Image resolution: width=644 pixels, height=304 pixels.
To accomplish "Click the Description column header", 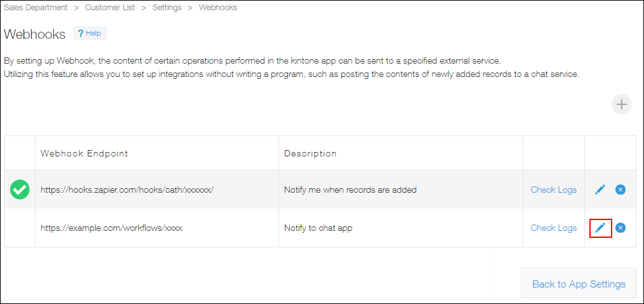I will 310,153.
